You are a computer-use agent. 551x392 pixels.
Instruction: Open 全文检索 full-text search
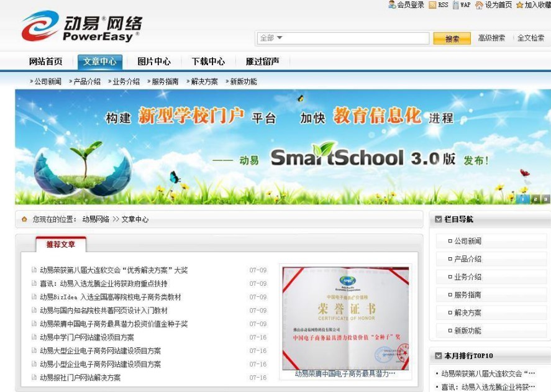[531, 38]
